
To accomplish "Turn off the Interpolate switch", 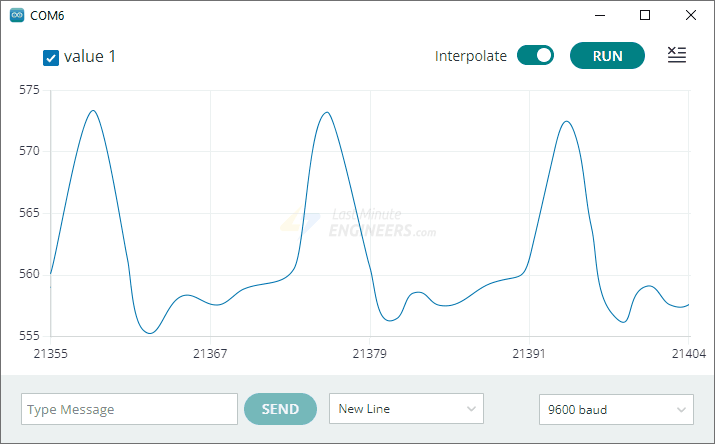I will pos(535,56).
